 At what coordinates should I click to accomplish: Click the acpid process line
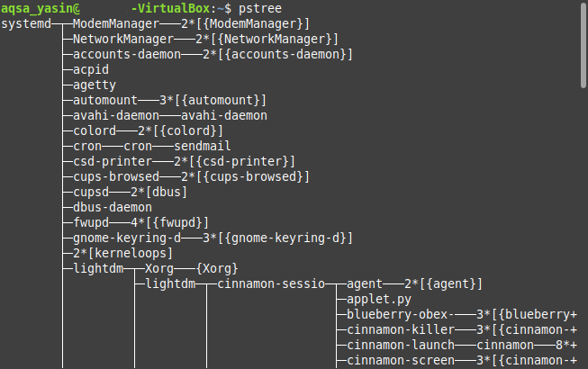tap(92, 69)
